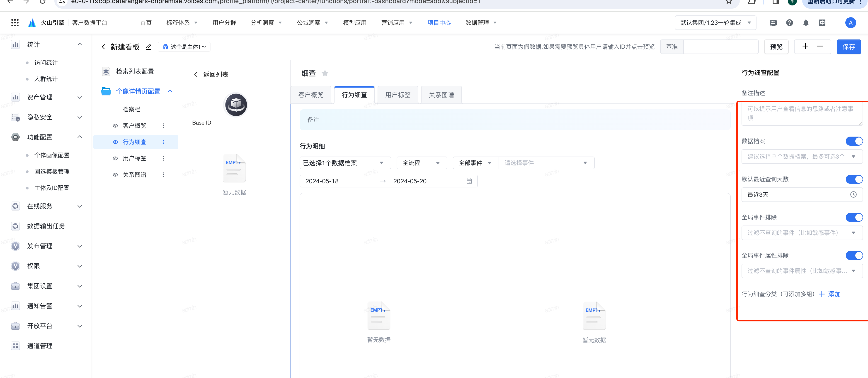Click the user profile avatar image

236,105
